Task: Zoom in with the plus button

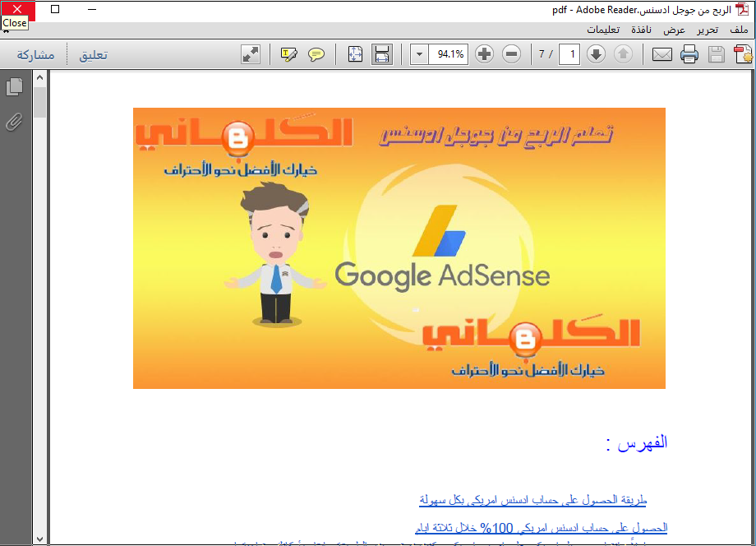Action: [x=484, y=54]
